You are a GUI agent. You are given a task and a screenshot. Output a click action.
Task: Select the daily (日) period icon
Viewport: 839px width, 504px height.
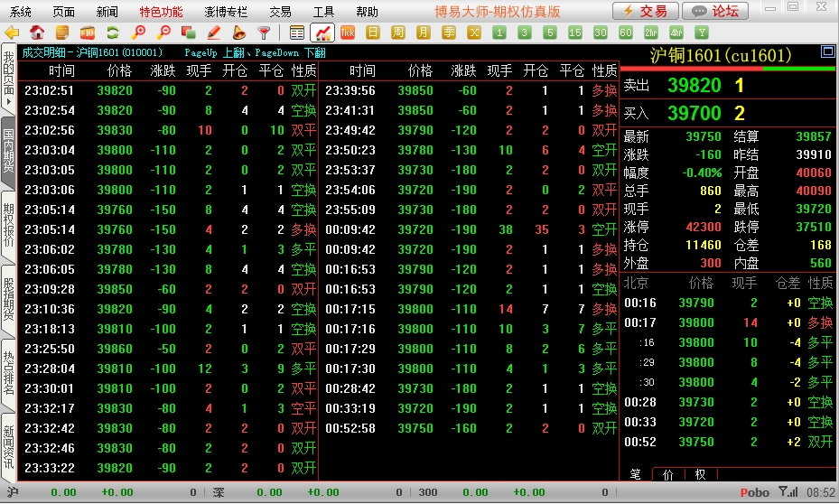tap(373, 33)
